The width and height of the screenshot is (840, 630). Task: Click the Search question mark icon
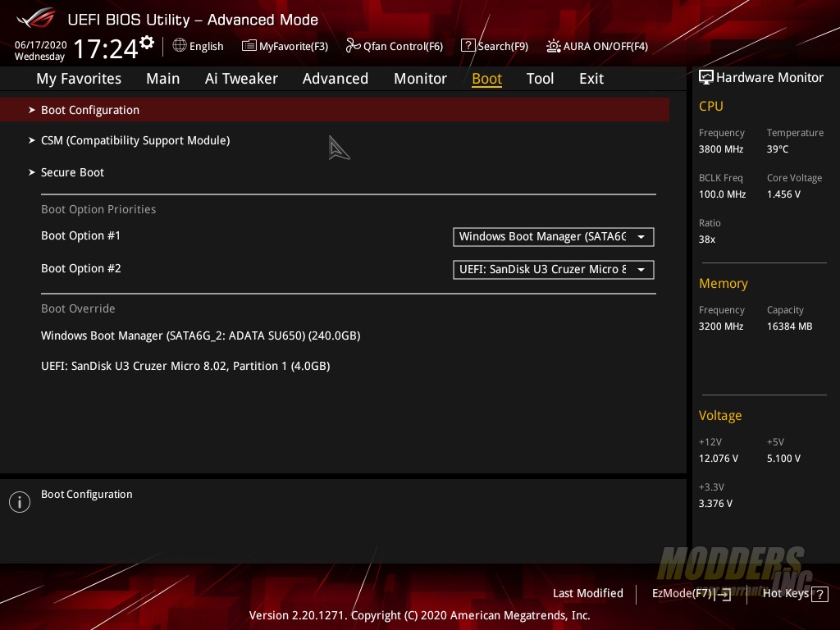coord(468,46)
